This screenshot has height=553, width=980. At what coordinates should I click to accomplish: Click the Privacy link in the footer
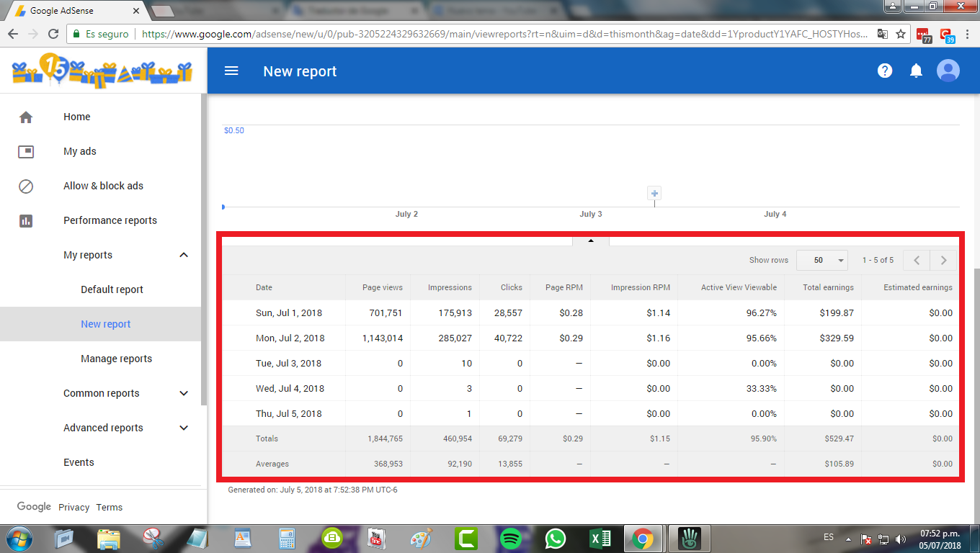click(x=74, y=508)
